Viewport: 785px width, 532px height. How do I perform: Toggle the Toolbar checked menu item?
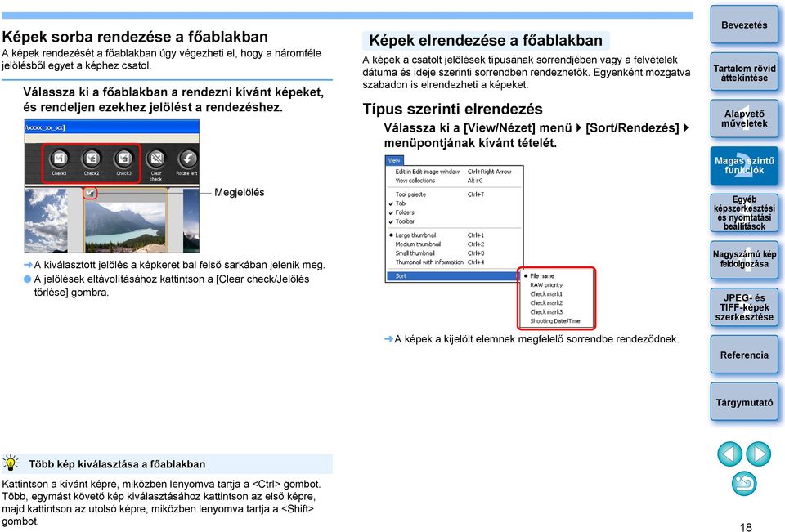tap(454, 221)
